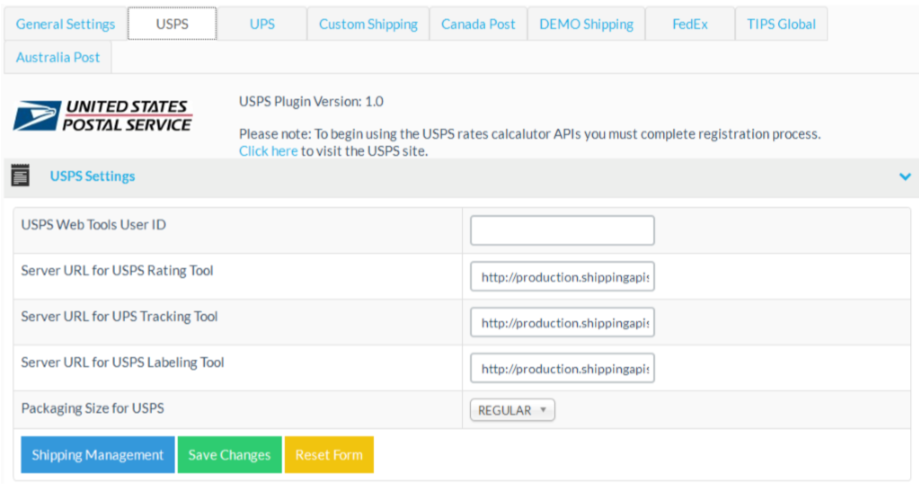Click the Shipping Management button
Screen dimensions: 919x485
(98, 455)
